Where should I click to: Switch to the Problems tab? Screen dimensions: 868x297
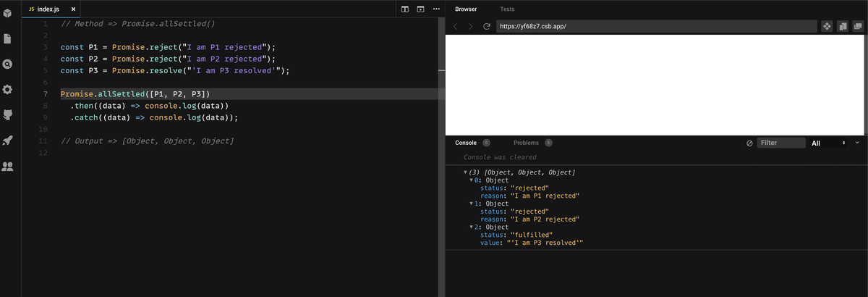(526, 143)
